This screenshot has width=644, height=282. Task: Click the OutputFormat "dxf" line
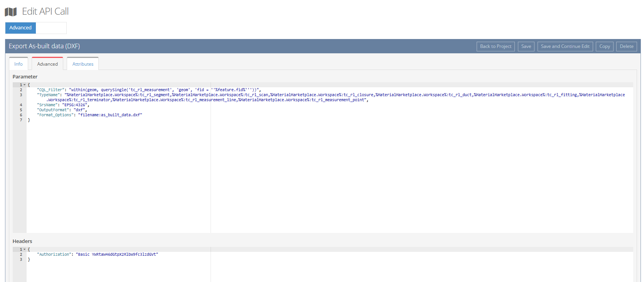62,110
